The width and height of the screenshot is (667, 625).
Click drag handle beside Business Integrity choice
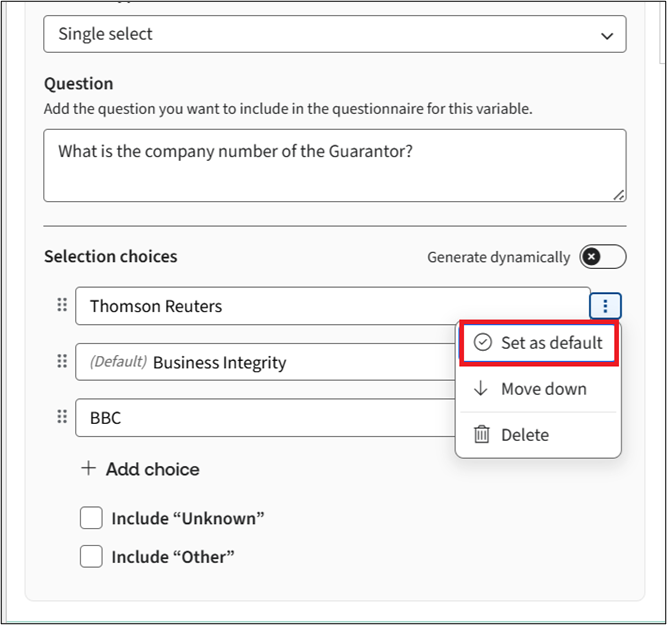(x=62, y=361)
